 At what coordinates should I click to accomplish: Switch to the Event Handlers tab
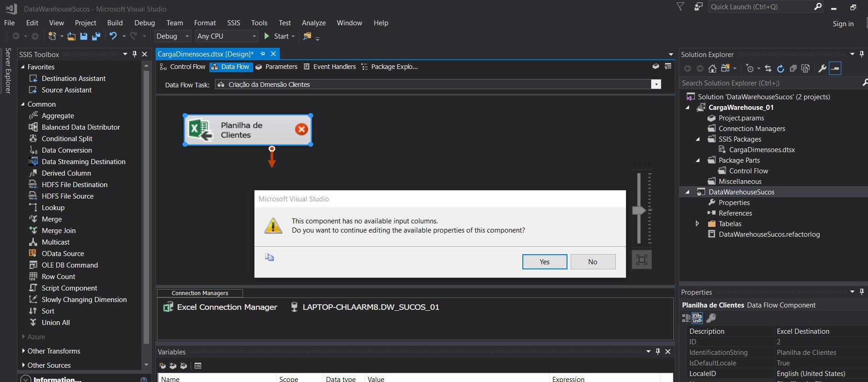click(x=330, y=67)
